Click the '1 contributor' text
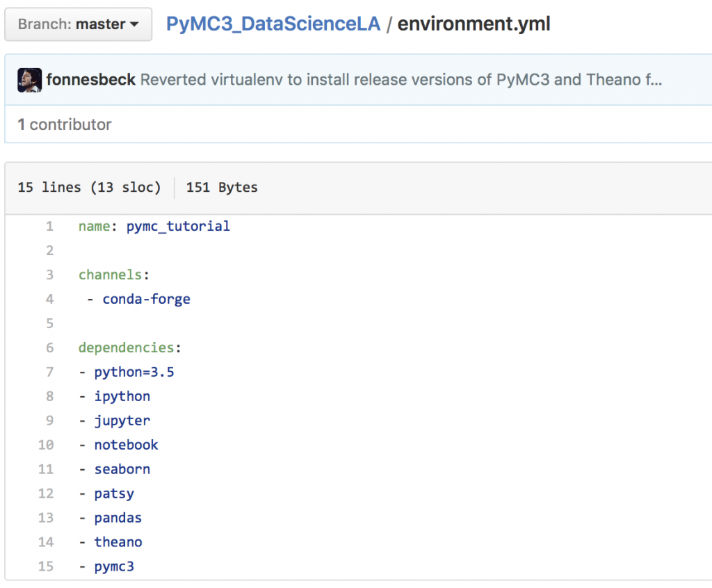 click(65, 125)
